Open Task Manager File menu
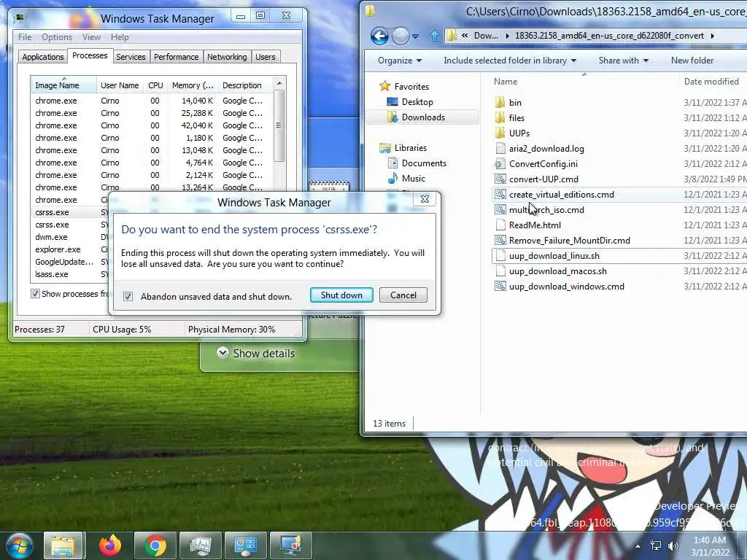 (x=25, y=37)
